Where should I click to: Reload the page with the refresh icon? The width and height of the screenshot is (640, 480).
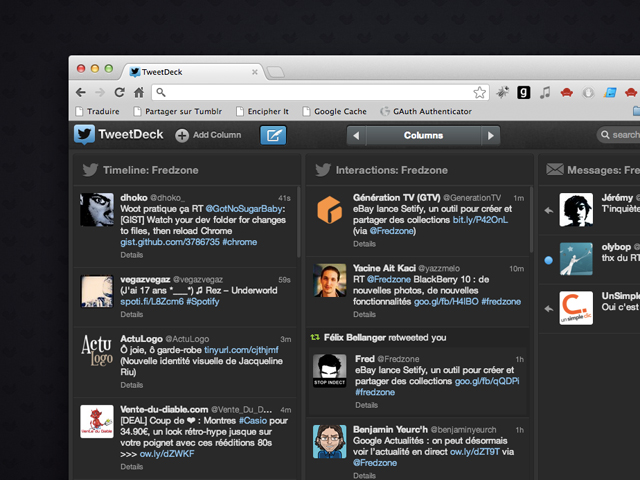[119, 93]
